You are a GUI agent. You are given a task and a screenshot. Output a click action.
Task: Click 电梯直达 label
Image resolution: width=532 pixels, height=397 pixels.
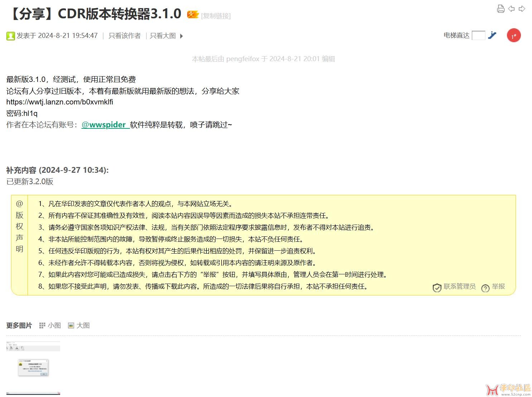[x=456, y=35]
